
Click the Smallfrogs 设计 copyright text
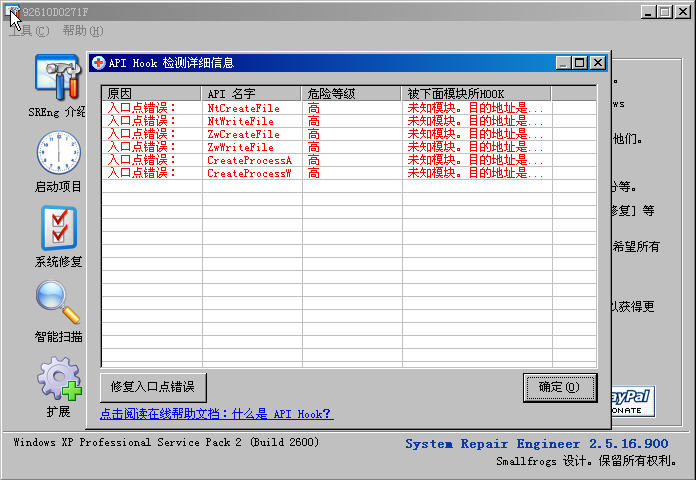(586, 461)
